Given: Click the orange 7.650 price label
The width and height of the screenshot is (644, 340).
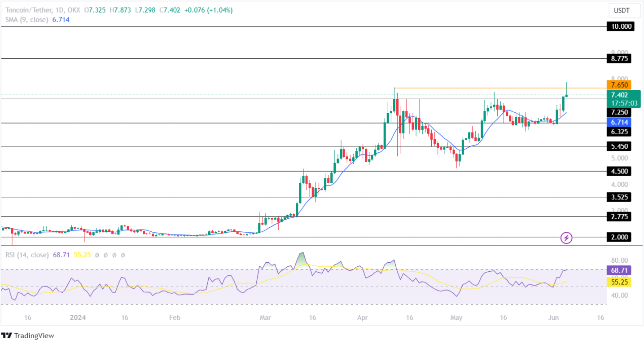Looking at the screenshot, I should pyautogui.click(x=619, y=85).
